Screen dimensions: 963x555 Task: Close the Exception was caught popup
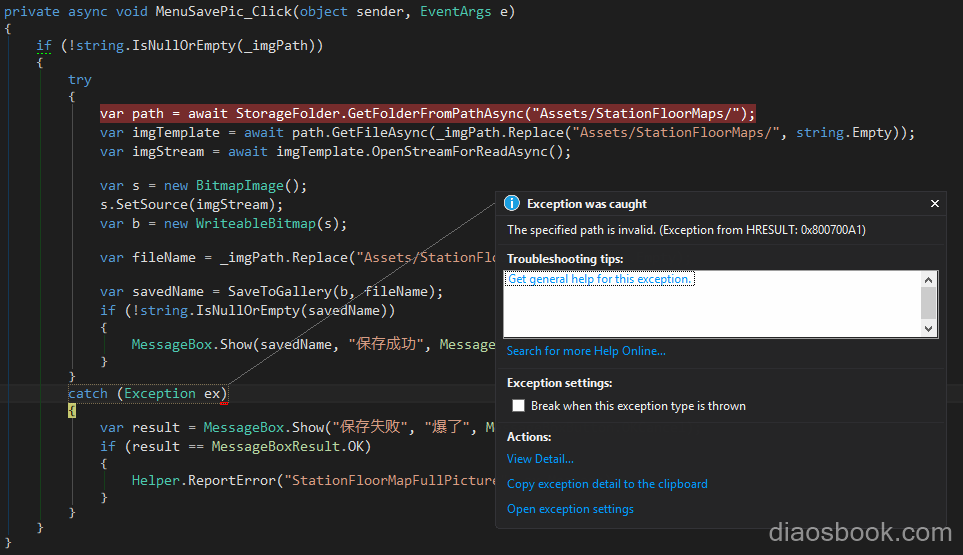pos(935,203)
